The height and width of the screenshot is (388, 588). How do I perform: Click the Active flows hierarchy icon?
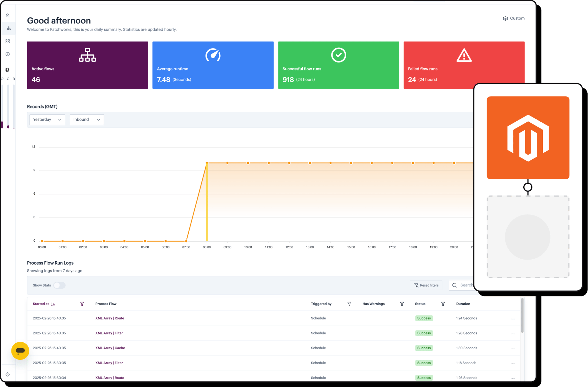(87, 55)
